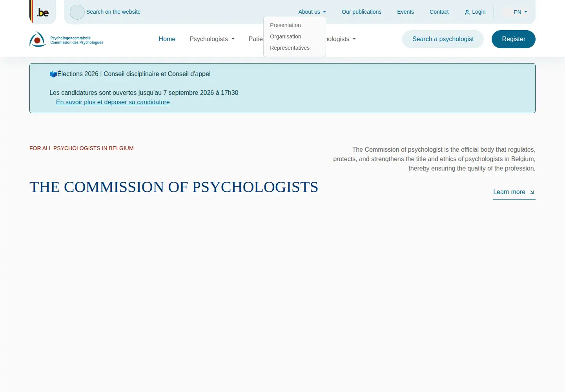The image size is (565, 392).
Task: Click the Register button
Action: [514, 39]
